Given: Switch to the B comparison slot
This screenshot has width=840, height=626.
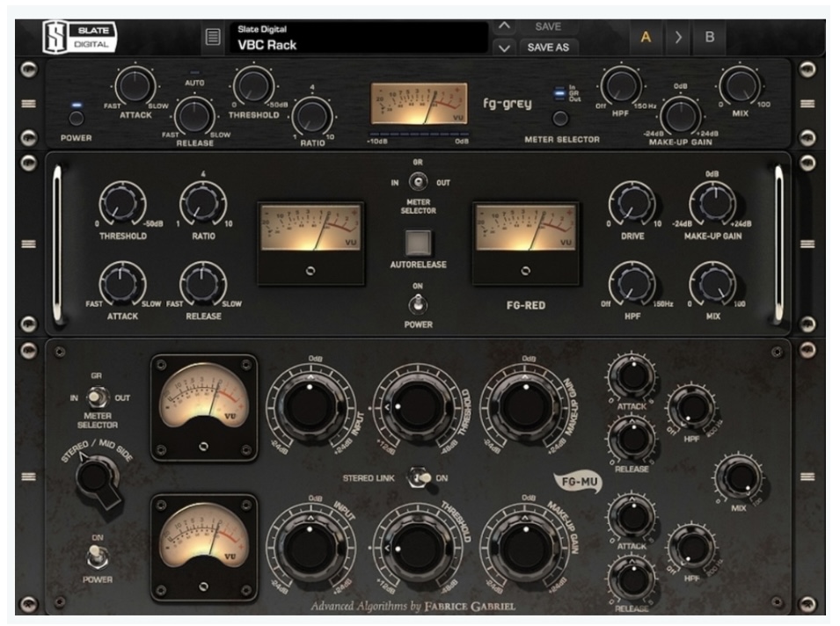Looking at the screenshot, I should pyautogui.click(x=709, y=37).
